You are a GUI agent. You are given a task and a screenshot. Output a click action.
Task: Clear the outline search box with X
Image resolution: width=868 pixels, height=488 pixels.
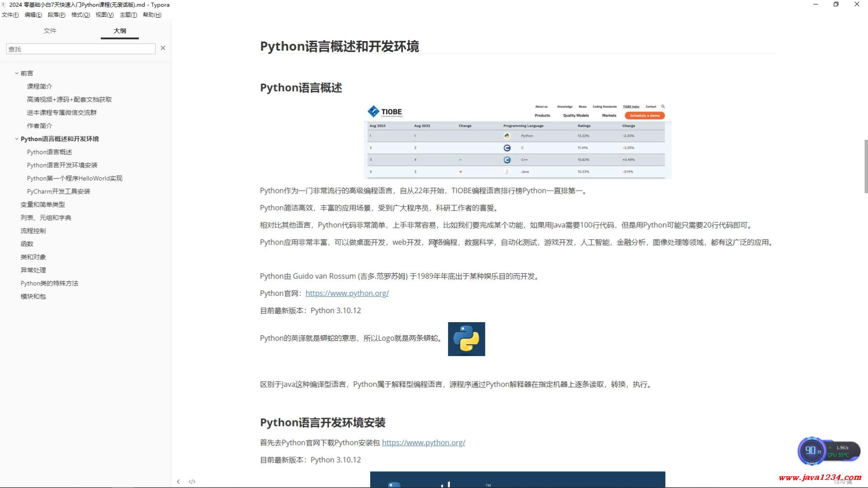point(163,48)
